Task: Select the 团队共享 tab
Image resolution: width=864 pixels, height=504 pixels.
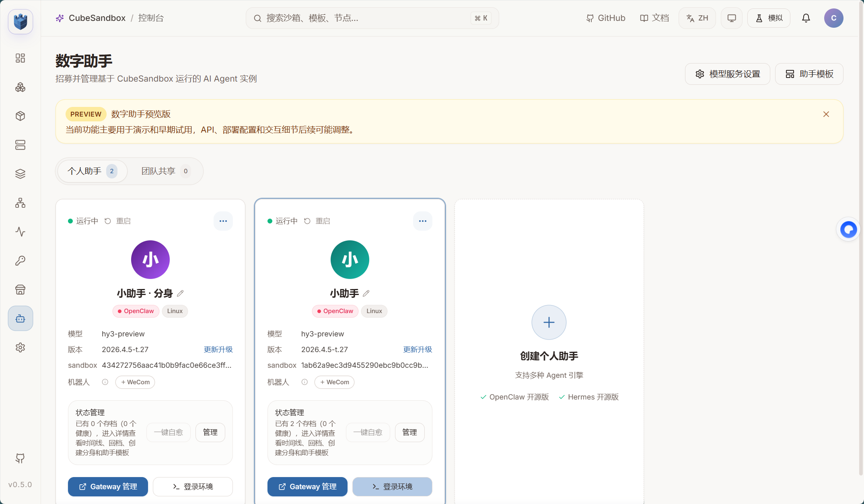Action: 166,171
